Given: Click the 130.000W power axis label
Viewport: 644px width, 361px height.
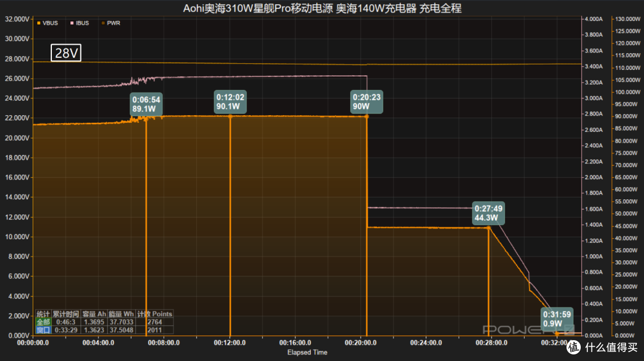Looking at the screenshot, I should click(x=627, y=19).
